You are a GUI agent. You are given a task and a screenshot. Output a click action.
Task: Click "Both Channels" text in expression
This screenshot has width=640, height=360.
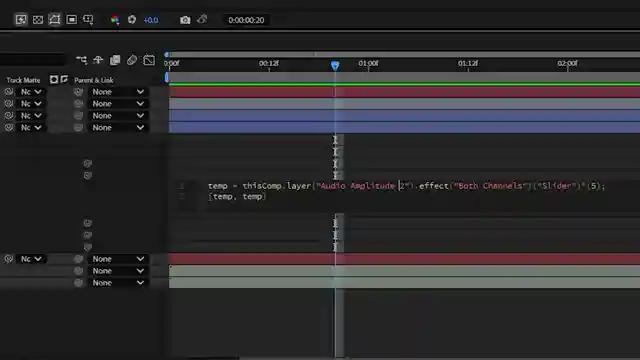(489, 186)
